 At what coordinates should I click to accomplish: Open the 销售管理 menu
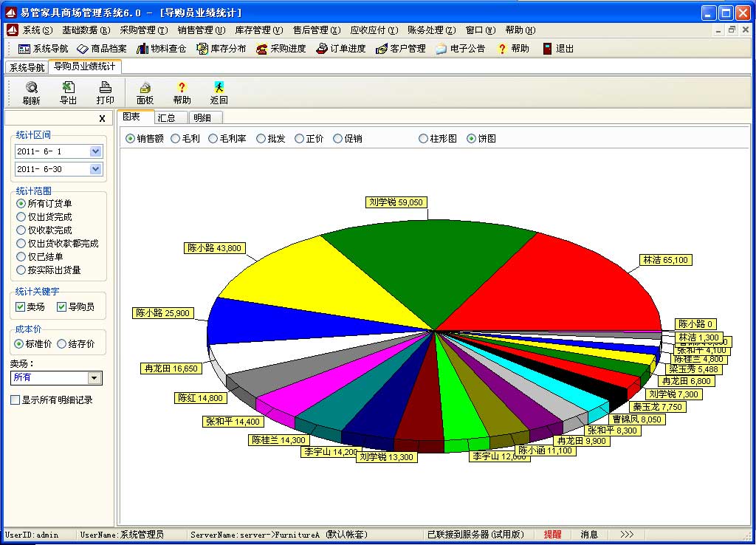(x=201, y=30)
